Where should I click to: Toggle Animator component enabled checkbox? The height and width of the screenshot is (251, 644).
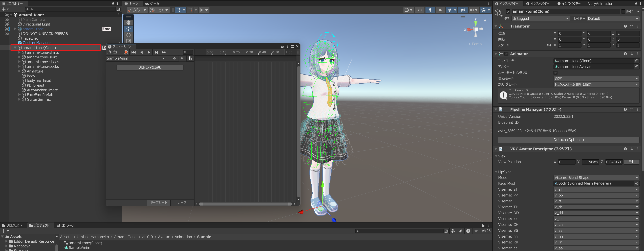tap(506, 54)
